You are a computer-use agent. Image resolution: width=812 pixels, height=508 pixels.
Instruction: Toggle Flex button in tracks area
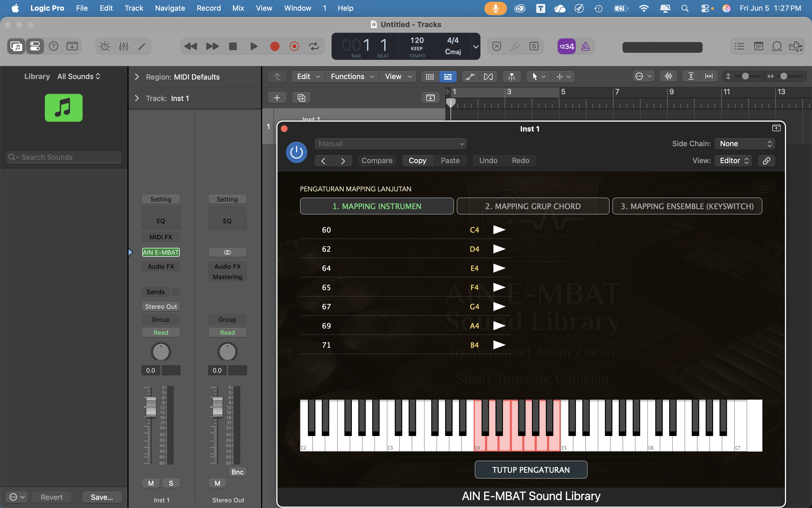[x=488, y=76]
